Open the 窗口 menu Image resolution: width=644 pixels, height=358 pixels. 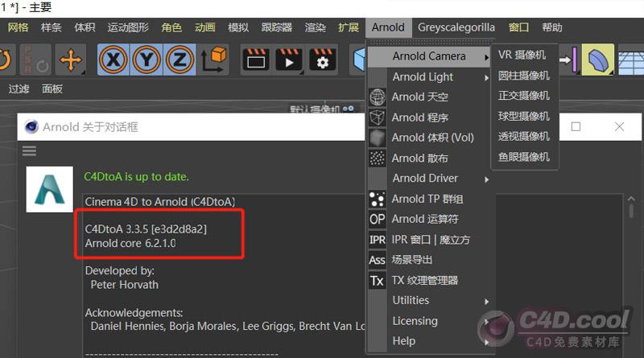click(x=518, y=27)
